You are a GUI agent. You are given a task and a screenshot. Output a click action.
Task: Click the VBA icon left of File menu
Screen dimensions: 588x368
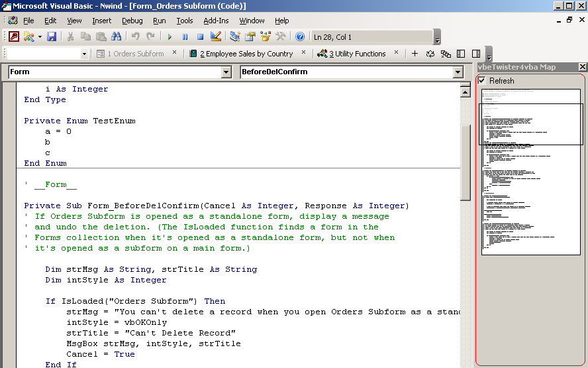[13, 21]
